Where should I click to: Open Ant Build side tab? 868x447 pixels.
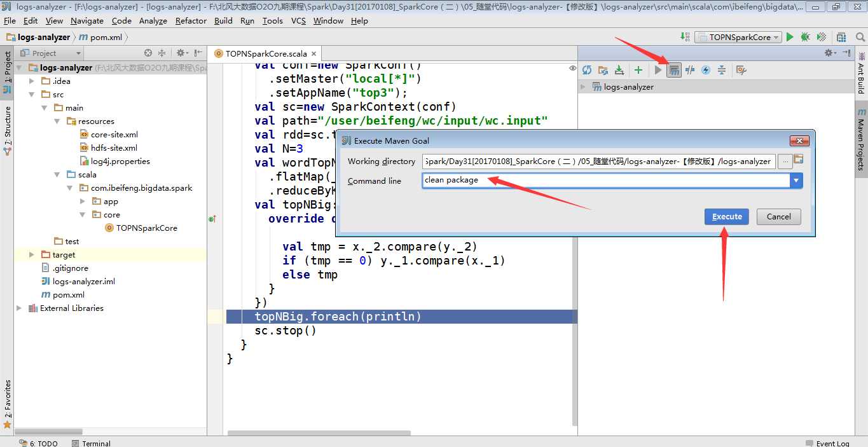861,72
